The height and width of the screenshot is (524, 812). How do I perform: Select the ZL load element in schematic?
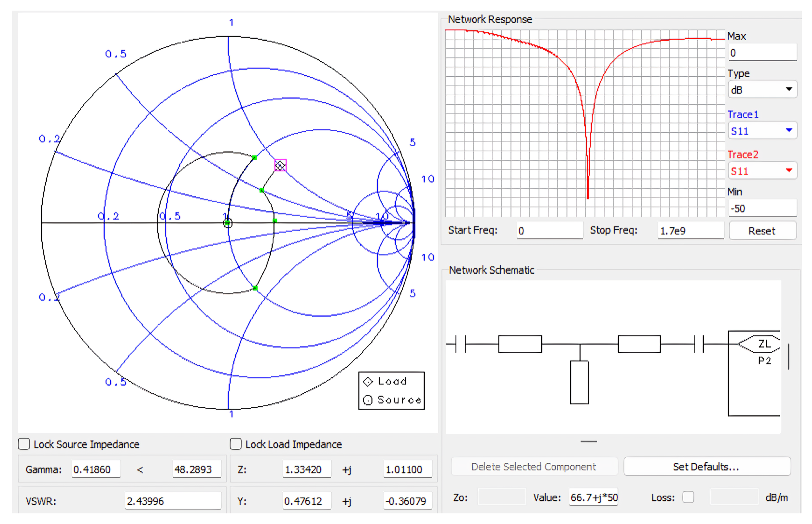point(759,344)
